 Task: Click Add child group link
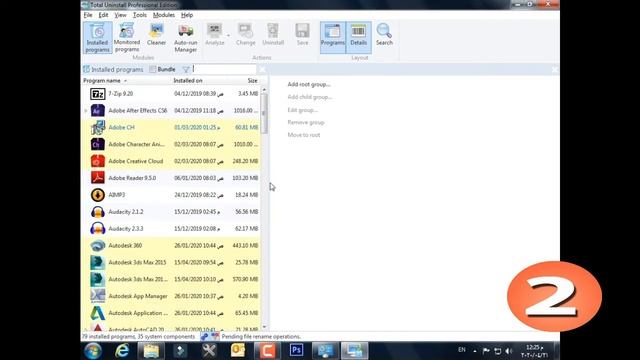pyautogui.click(x=310, y=97)
